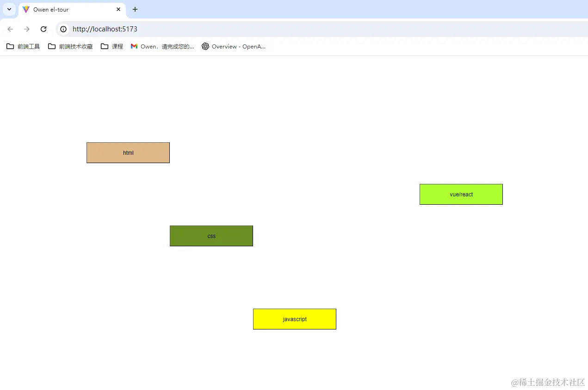The width and height of the screenshot is (588, 390).
Task: Open a new tab with the plus button
Action: (135, 9)
